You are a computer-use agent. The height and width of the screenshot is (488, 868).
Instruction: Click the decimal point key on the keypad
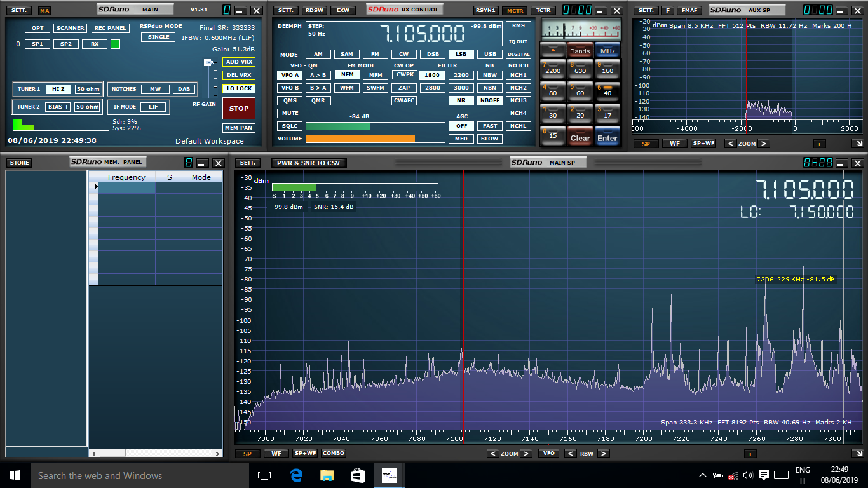(553, 50)
